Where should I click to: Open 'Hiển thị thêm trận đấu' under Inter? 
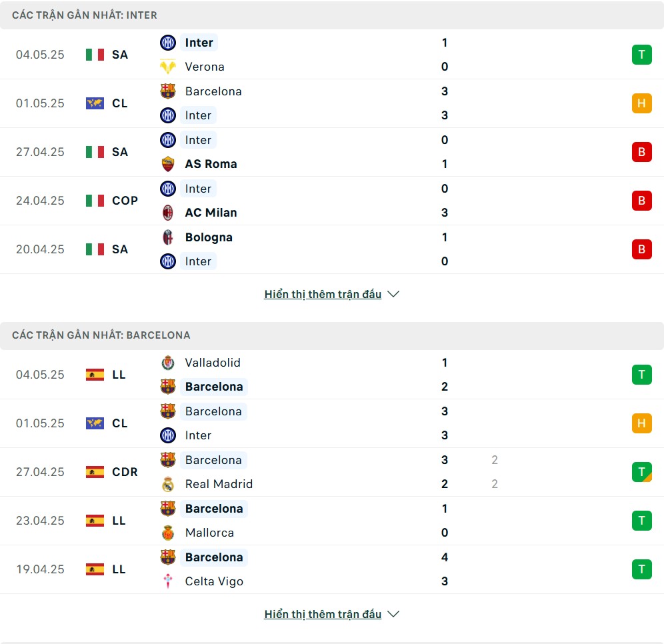pos(323,294)
